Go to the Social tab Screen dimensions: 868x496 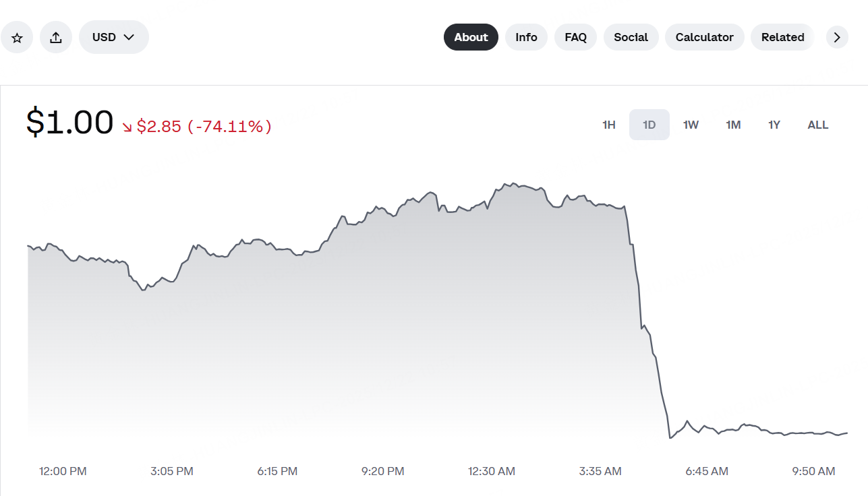coord(631,37)
